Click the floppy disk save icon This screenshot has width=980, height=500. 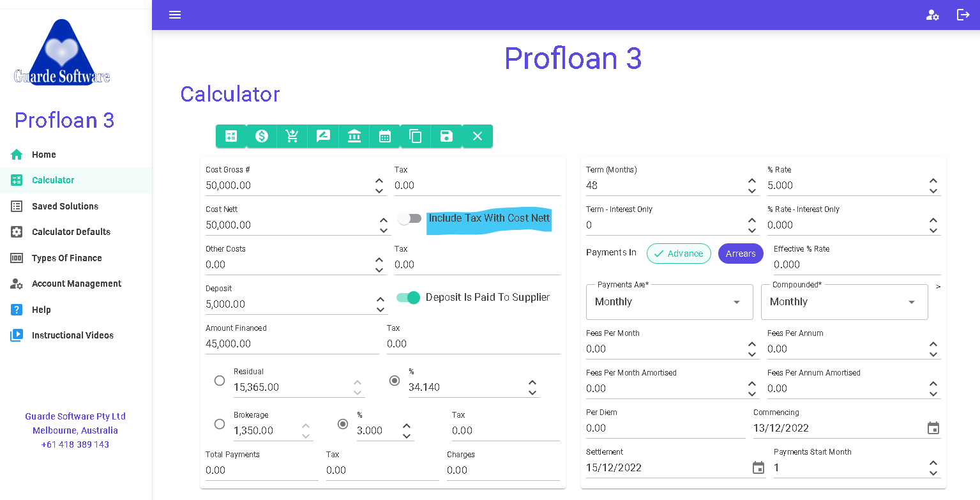tap(446, 136)
